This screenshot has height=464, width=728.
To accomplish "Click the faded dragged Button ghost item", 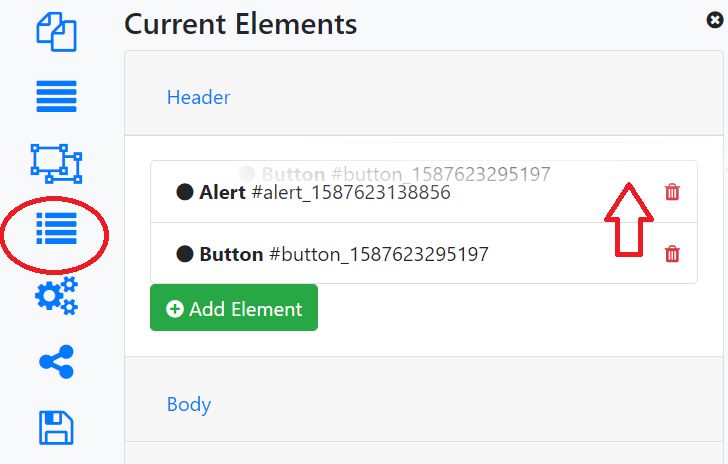I will point(395,173).
